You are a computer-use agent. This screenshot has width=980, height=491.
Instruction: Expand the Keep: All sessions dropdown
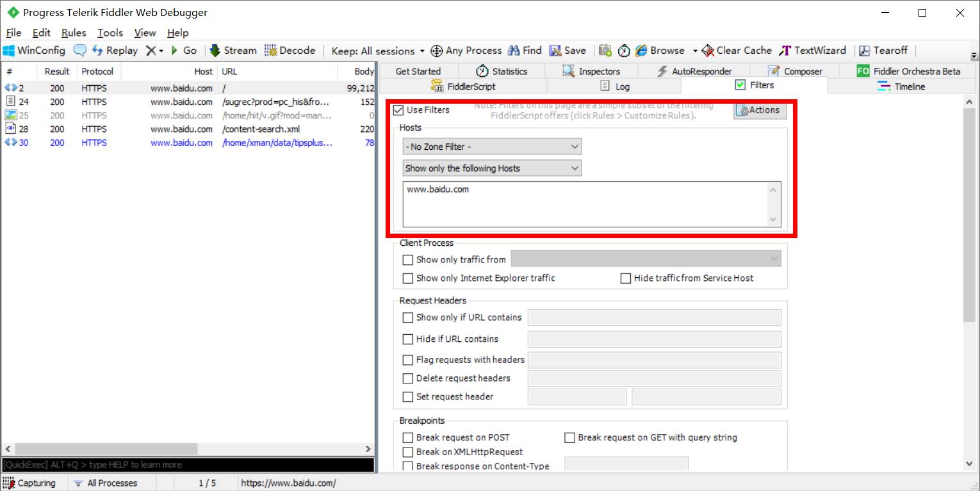[x=378, y=51]
